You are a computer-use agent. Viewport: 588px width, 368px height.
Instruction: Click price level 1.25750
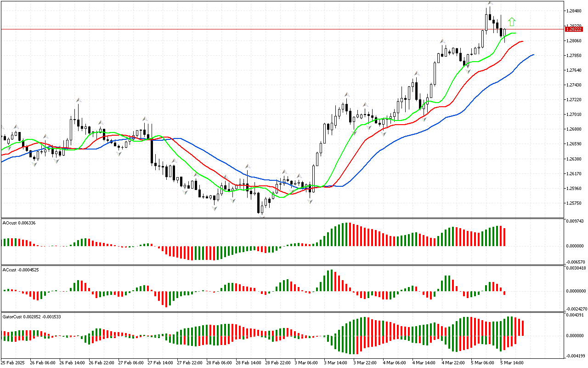[575, 203]
